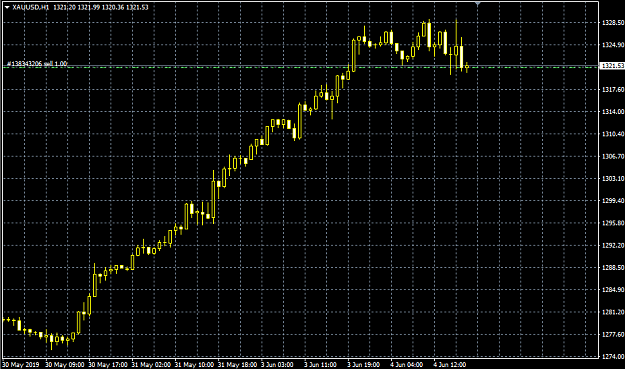
Task: Click the 1277.60 price axis label
Action: (x=613, y=334)
